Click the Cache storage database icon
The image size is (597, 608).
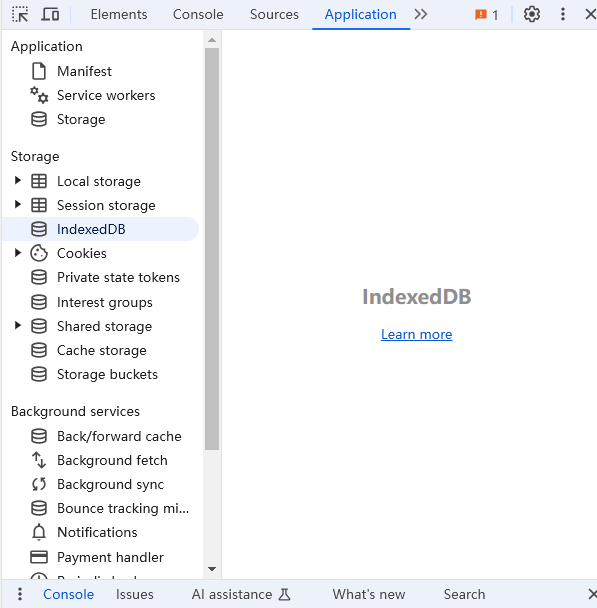click(39, 350)
